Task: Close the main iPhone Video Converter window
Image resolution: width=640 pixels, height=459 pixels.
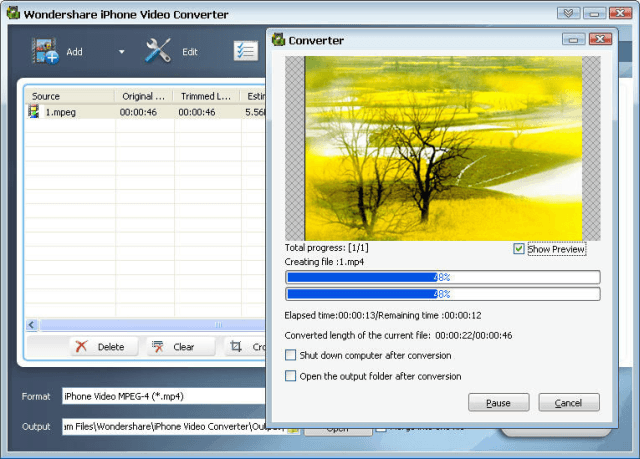Action: 620,13
